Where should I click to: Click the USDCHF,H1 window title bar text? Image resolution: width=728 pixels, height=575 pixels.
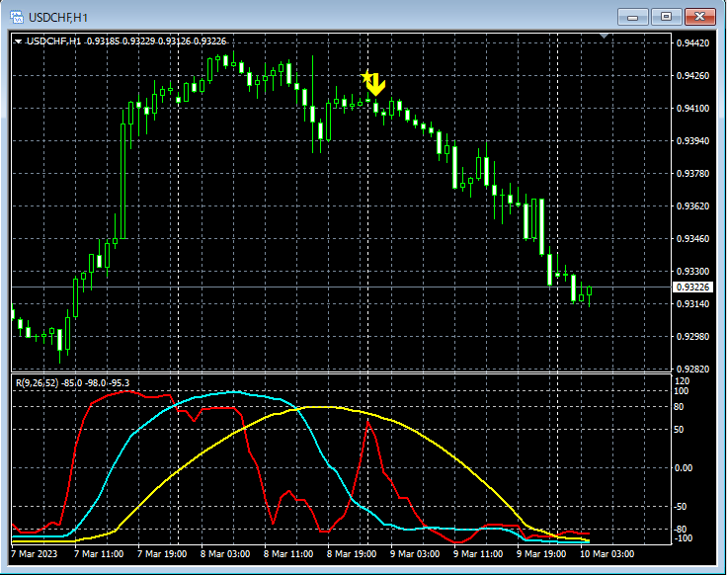point(59,17)
